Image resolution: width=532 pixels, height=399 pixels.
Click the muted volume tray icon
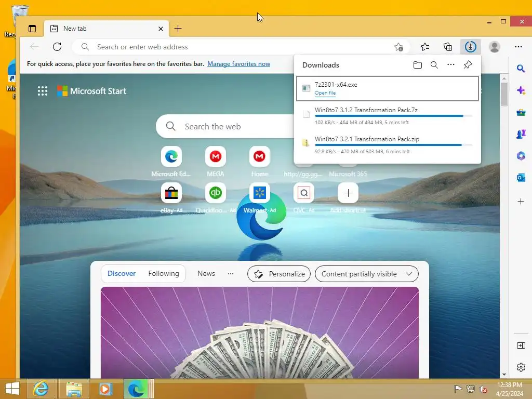[x=483, y=389]
